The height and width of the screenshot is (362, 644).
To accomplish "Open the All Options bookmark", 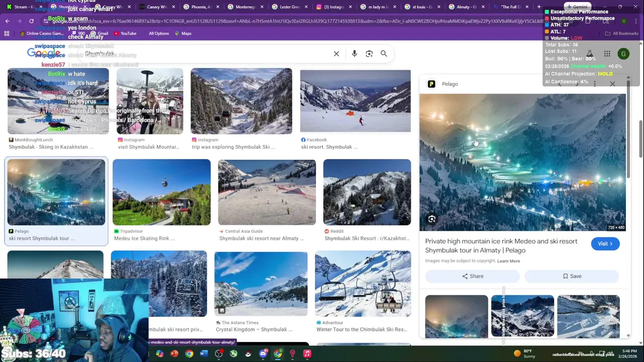I will [x=158, y=33].
